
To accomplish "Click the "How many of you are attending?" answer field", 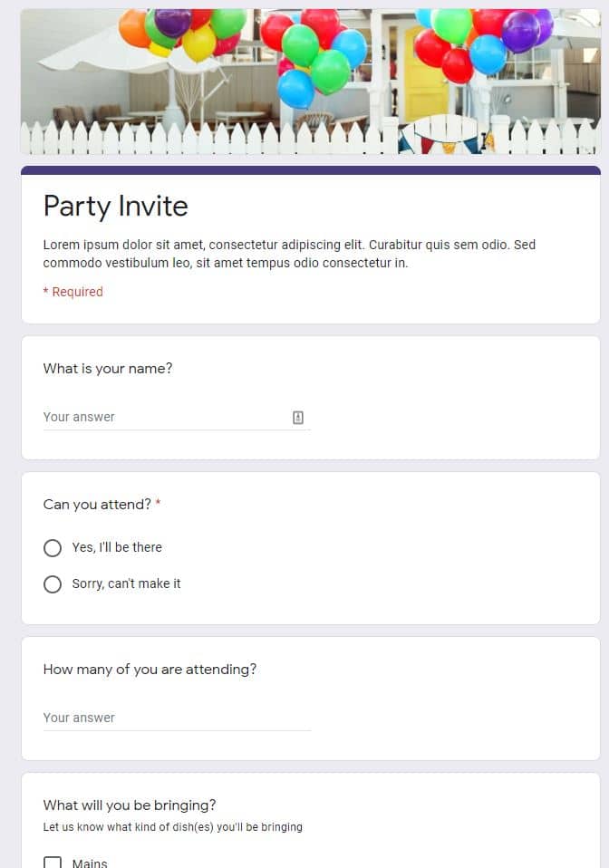I will pyautogui.click(x=177, y=718).
